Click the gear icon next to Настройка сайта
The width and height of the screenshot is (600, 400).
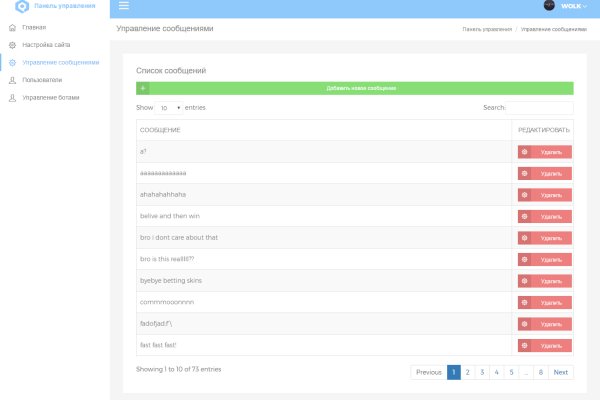point(12,45)
